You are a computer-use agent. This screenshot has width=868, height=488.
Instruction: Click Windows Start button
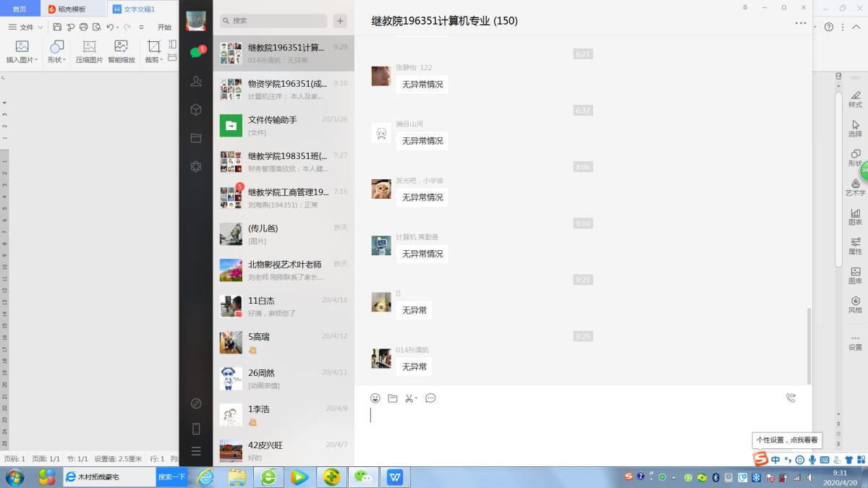(14, 477)
